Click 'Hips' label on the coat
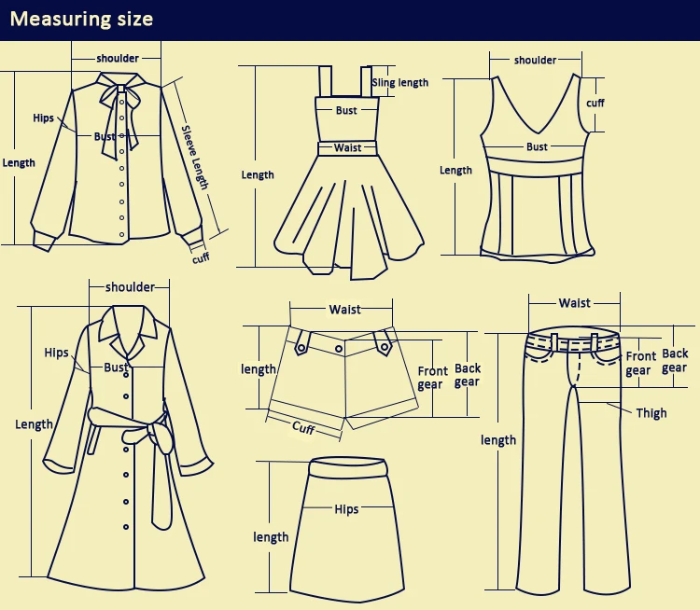The width and height of the screenshot is (700, 610). tap(56, 353)
